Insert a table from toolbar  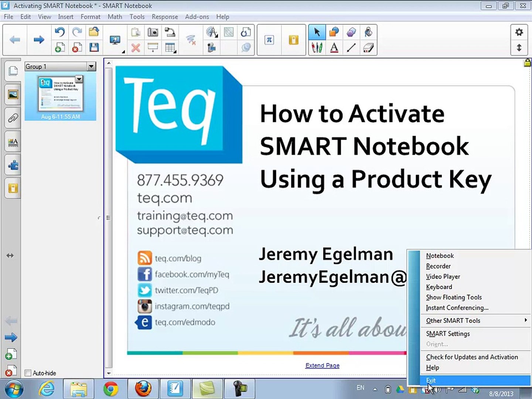pos(170,48)
